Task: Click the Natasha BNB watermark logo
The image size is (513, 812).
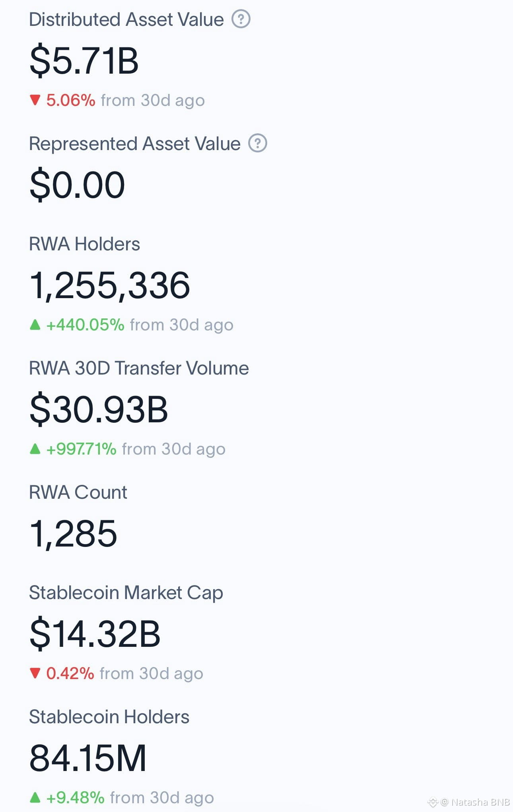Action: [x=433, y=802]
